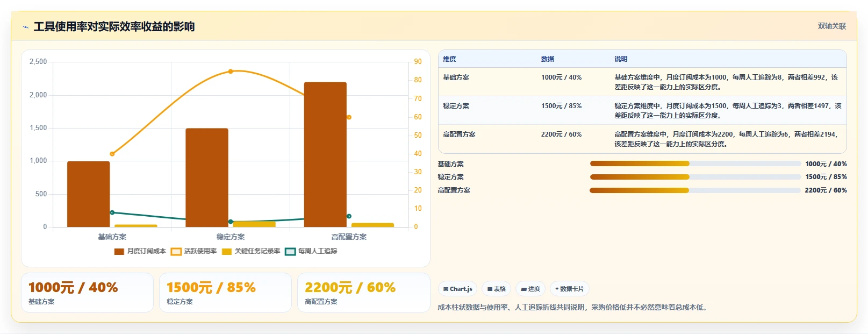Open the 2200元 / 60% 高配置方案 stat card
868x334 pixels.
[x=364, y=293]
